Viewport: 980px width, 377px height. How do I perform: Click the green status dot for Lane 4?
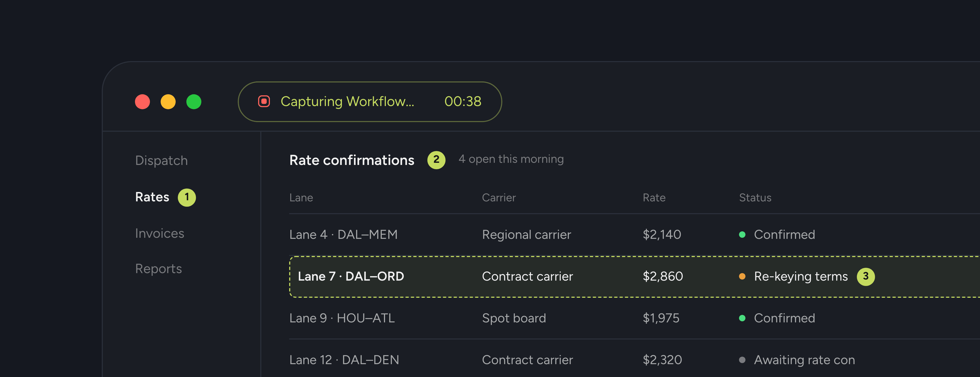click(x=742, y=235)
